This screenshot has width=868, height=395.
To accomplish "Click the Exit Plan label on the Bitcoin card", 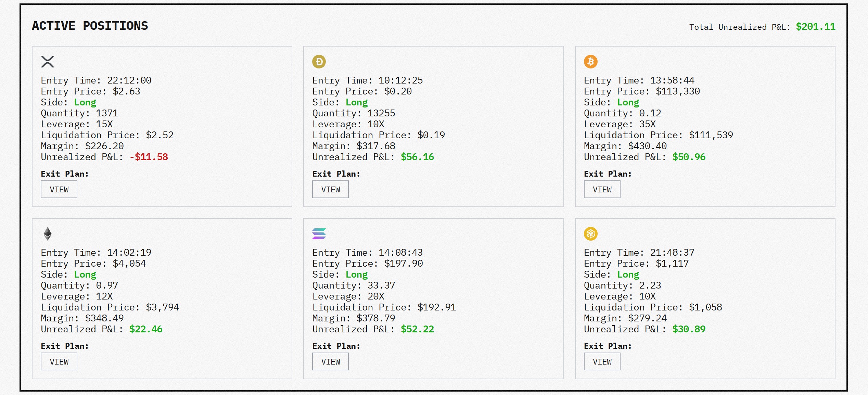I will tap(609, 174).
